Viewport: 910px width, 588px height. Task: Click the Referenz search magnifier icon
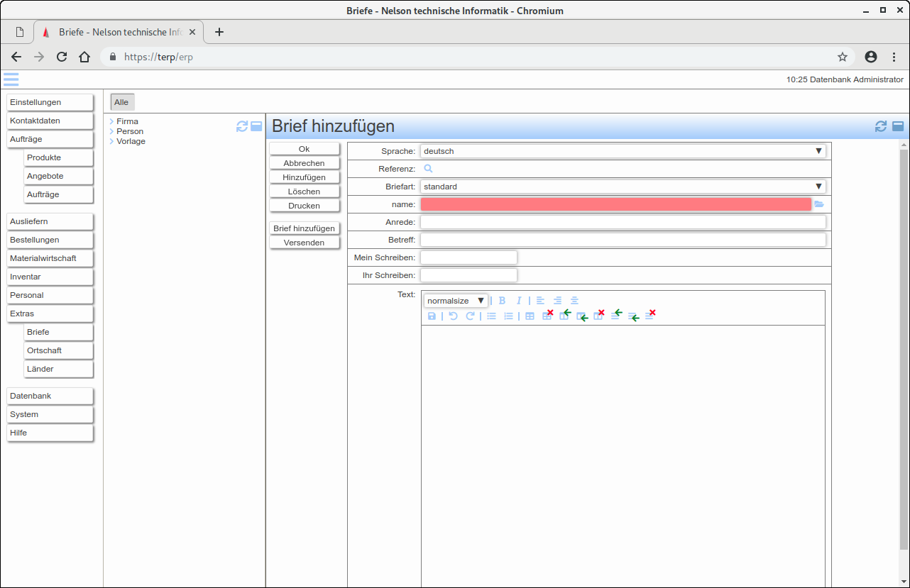[428, 169]
